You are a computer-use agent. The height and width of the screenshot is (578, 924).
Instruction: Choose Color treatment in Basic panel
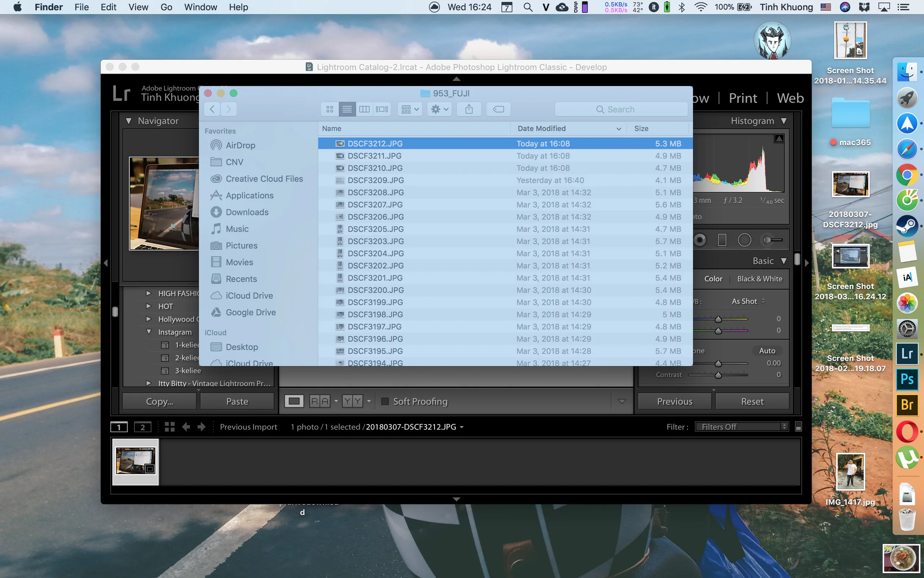click(x=713, y=279)
